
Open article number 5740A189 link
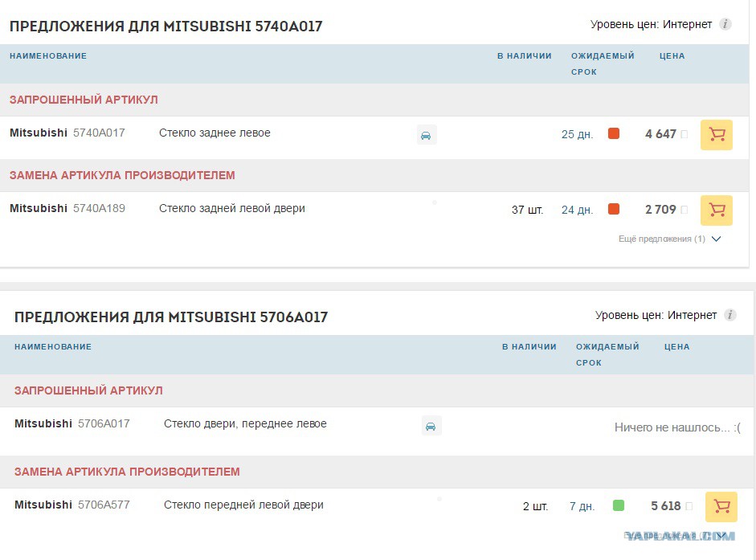point(99,208)
